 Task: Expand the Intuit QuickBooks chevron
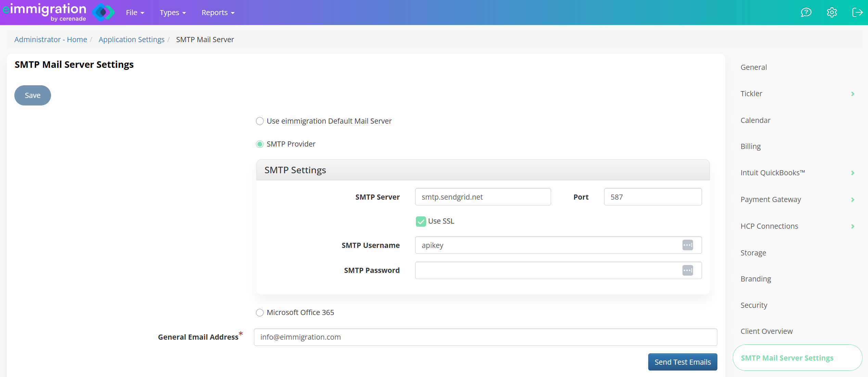click(853, 173)
